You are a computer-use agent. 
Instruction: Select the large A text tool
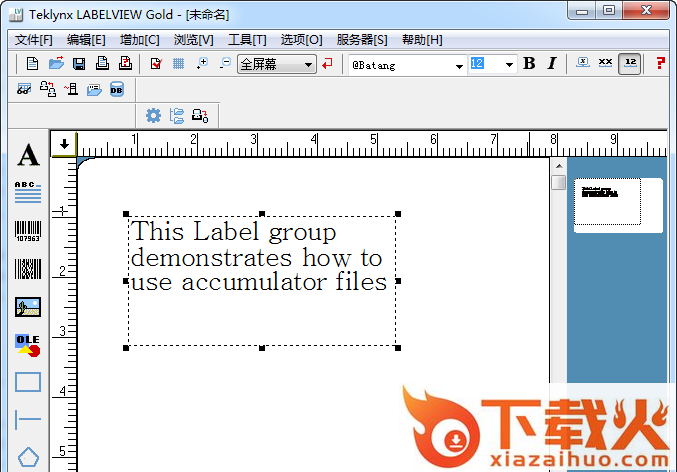click(x=28, y=155)
